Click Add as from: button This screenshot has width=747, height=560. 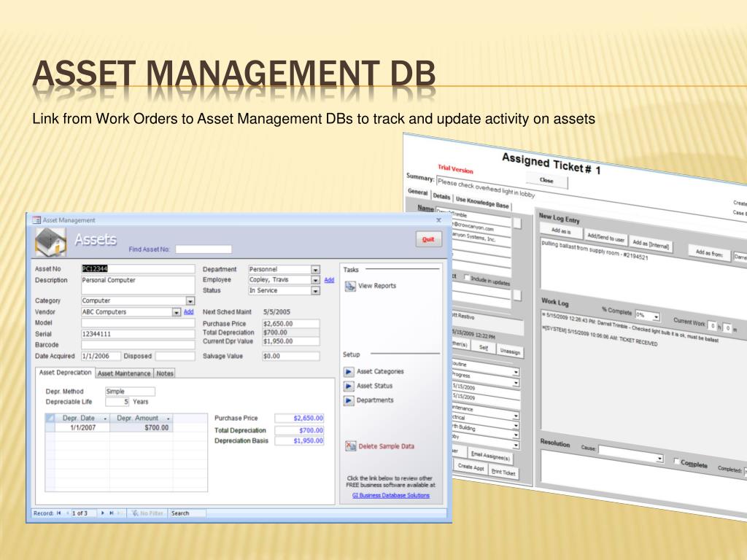709,253
